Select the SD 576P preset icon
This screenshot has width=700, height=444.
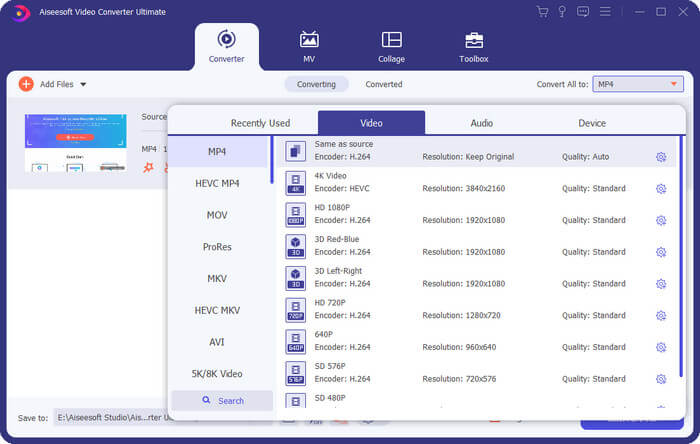[296, 373]
